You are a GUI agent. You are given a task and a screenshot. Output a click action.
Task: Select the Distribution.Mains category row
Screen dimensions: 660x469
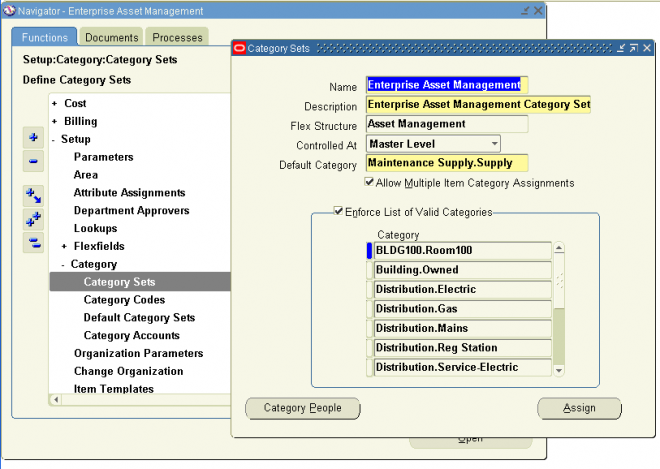pos(462,328)
